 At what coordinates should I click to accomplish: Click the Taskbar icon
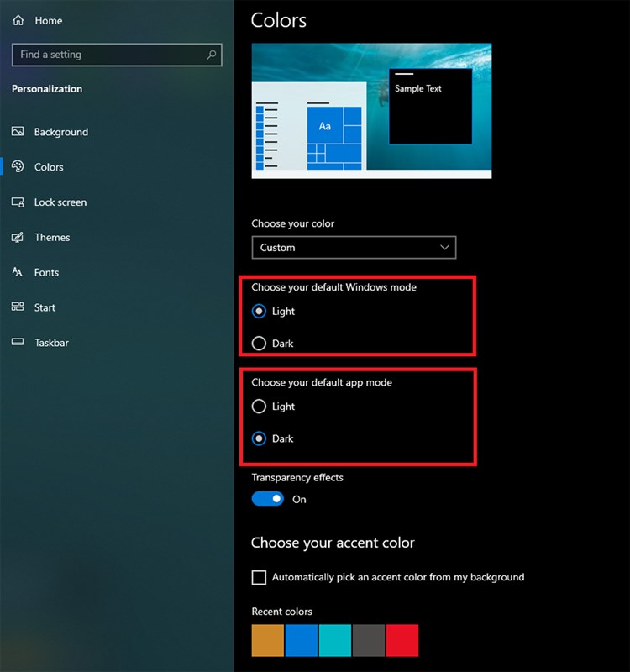point(18,342)
